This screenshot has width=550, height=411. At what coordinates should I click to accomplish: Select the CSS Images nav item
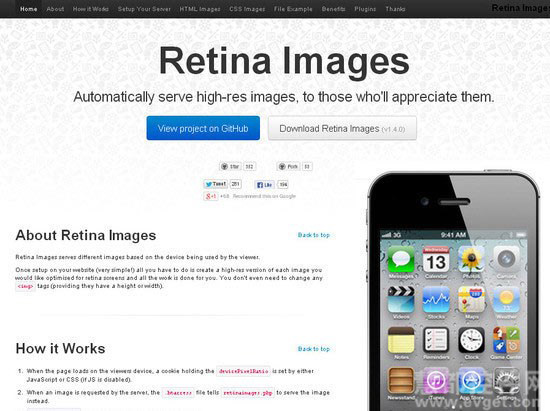pos(247,9)
